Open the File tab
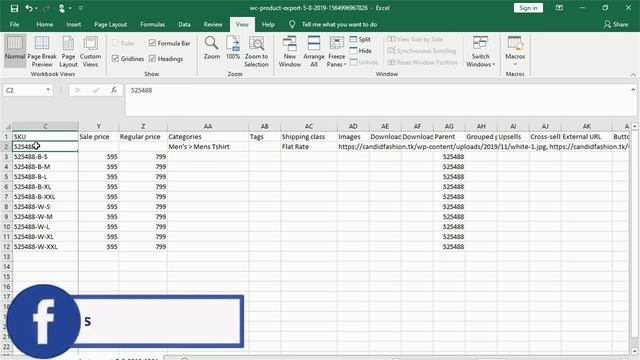The width and height of the screenshot is (640, 360). (x=15, y=24)
